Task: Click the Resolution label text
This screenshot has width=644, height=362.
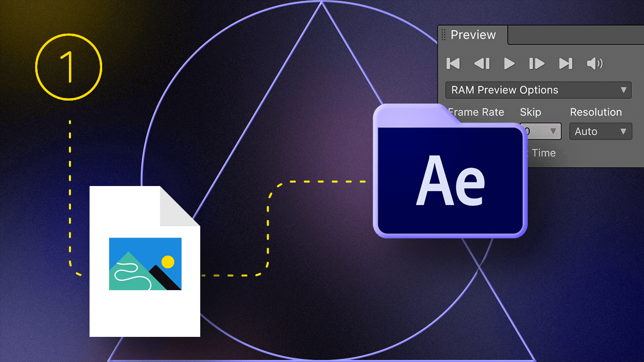Action: click(596, 112)
